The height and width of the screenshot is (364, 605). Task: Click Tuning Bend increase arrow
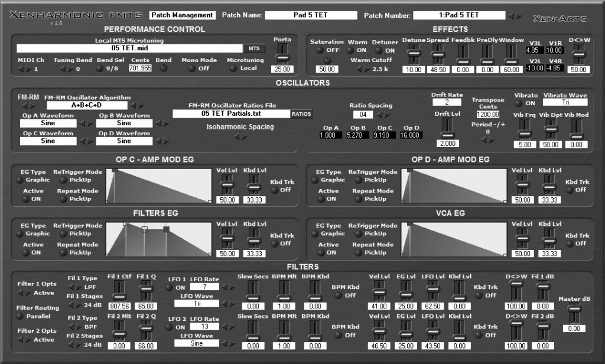(70, 69)
